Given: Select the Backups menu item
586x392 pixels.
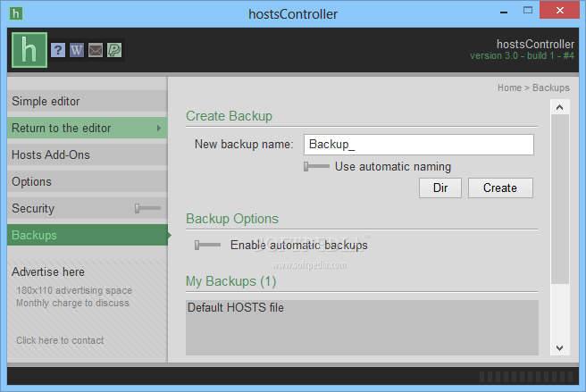Looking at the screenshot, I should (x=87, y=235).
